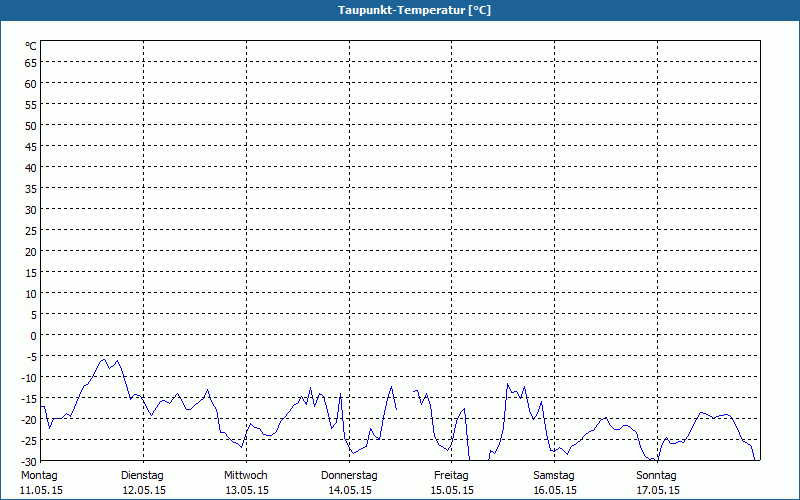The width and height of the screenshot is (800, 500).
Task: Select the -20 value on the y-axis
Action: tap(29, 420)
